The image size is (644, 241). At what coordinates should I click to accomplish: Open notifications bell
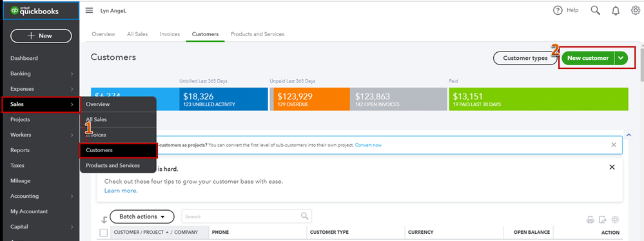615,11
